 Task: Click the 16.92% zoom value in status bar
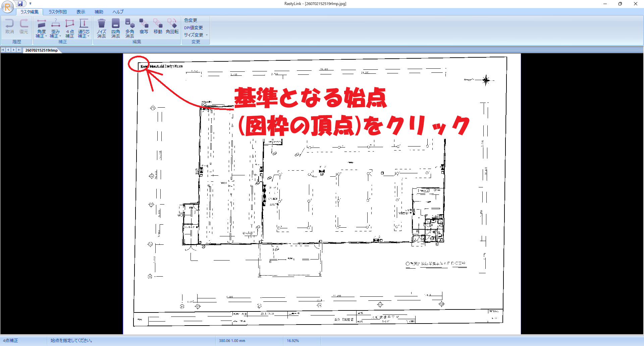293,341
